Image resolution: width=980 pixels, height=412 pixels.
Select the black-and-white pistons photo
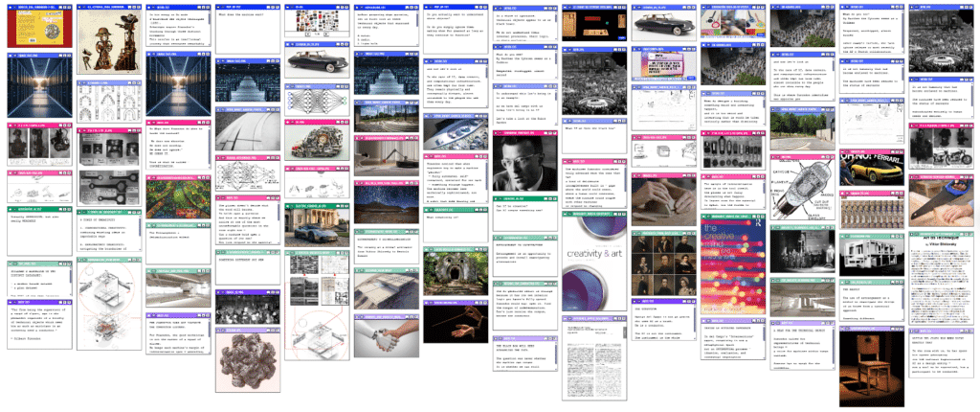(x=109, y=149)
